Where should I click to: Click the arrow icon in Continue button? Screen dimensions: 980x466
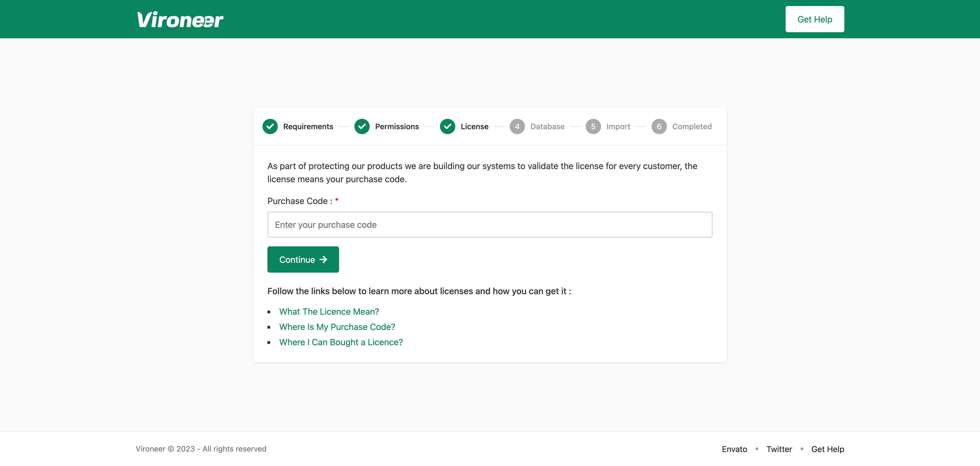(323, 259)
